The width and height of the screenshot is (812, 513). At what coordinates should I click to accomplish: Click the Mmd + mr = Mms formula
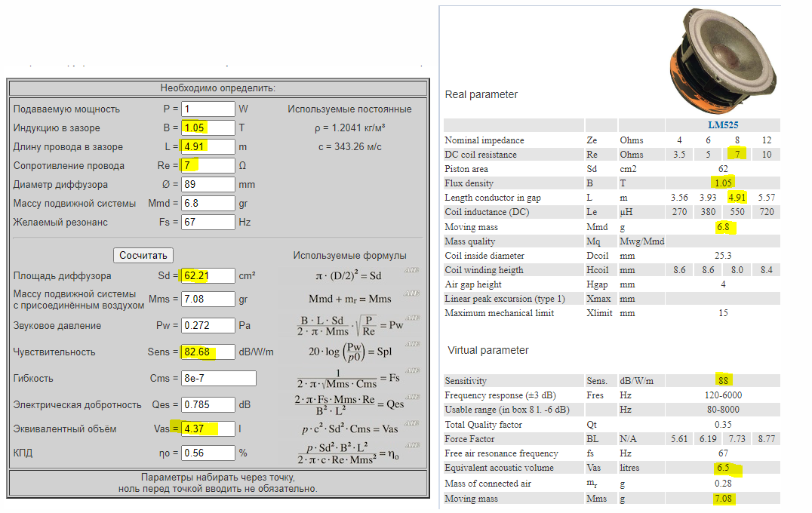(x=350, y=299)
